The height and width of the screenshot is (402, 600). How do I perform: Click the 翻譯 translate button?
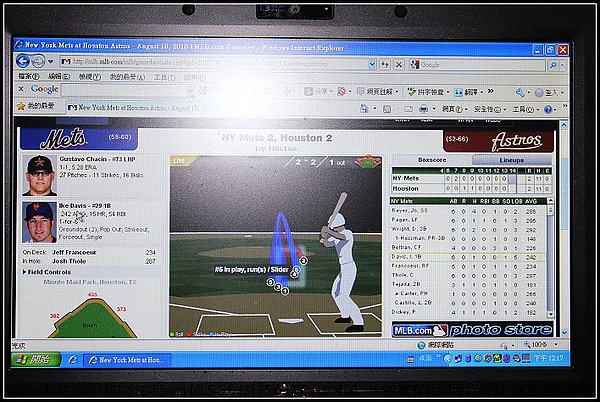pyautogui.click(x=468, y=92)
